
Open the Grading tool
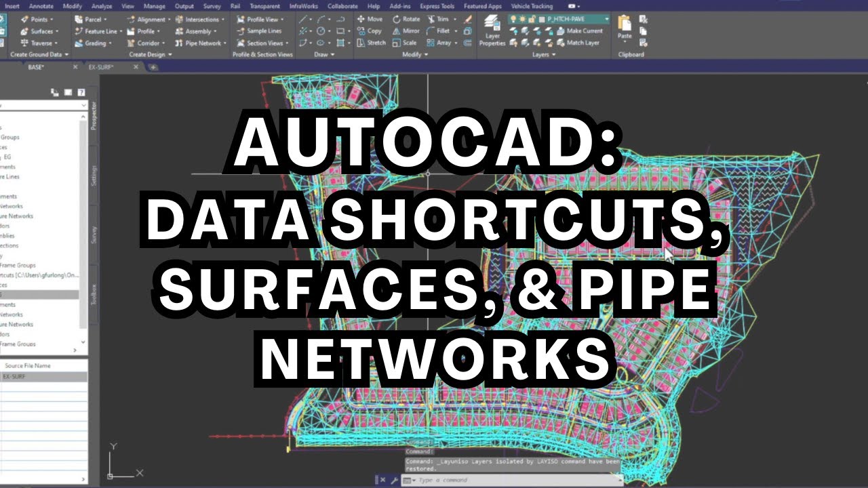(x=94, y=43)
